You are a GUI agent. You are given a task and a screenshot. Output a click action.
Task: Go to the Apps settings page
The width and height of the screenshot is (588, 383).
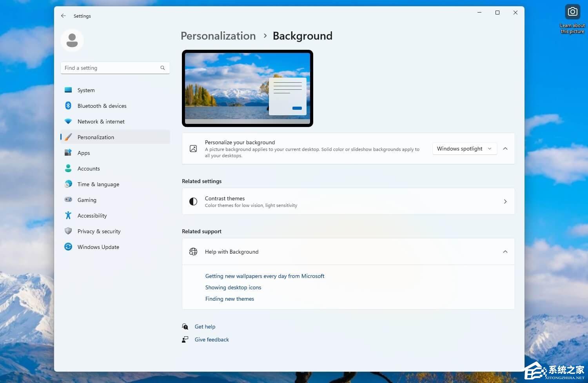coord(84,153)
